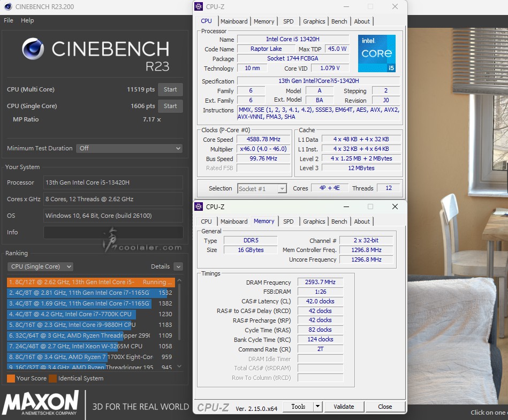Click the CPU-Z icon in lower window title bar

[x=199, y=207]
